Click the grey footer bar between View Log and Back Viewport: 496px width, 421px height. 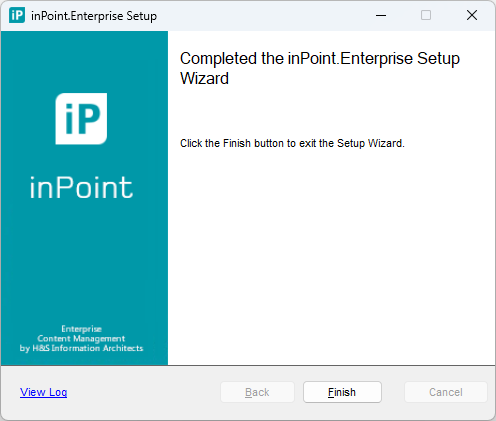click(143, 392)
